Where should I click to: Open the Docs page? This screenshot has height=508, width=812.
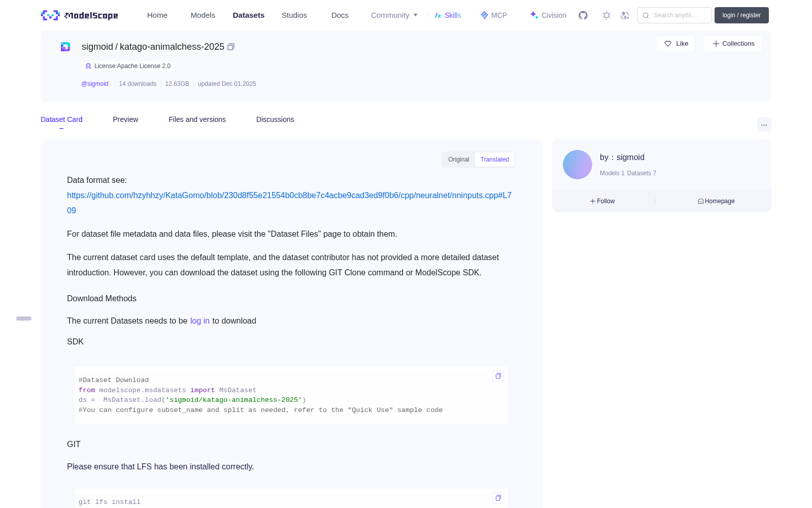[340, 15]
